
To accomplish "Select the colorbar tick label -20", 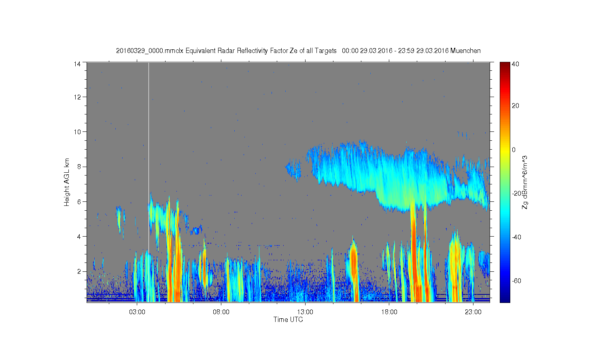I will click(x=516, y=193).
